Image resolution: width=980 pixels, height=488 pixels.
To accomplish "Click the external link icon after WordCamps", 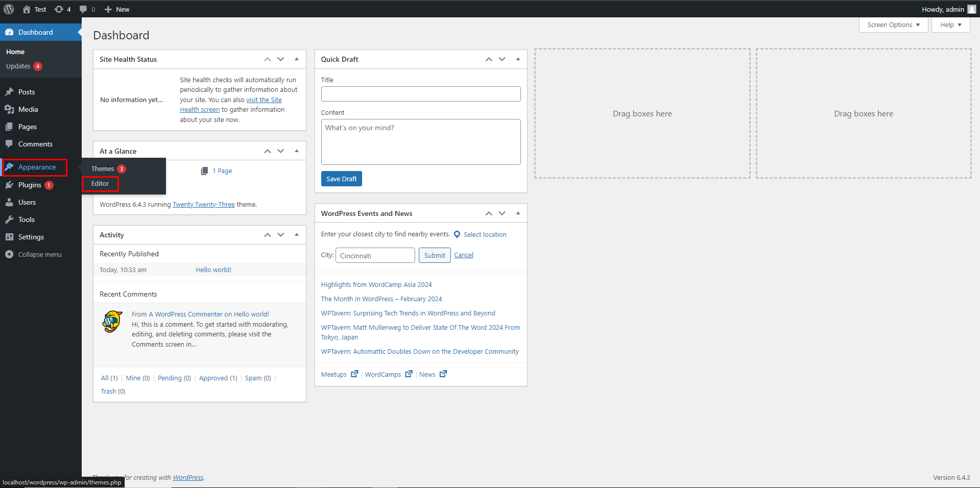I will [409, 374].
